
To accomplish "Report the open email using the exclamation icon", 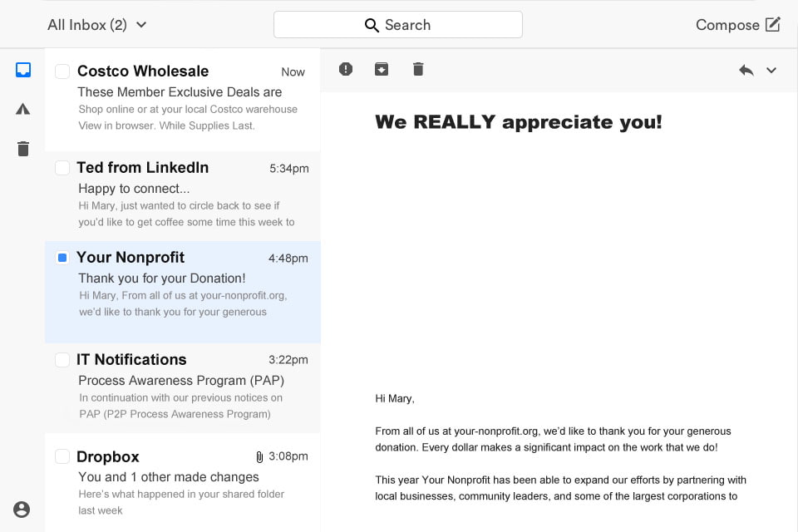I will point(345,69).
